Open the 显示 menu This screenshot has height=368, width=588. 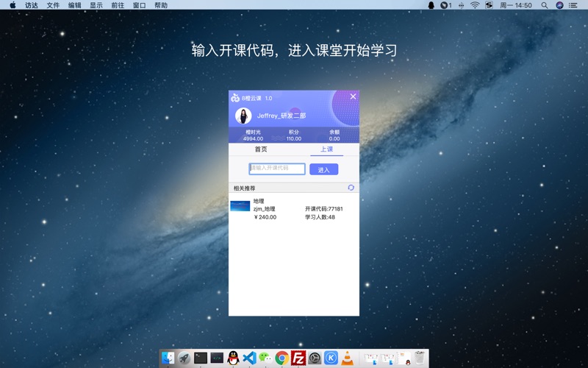click(96, 5)
